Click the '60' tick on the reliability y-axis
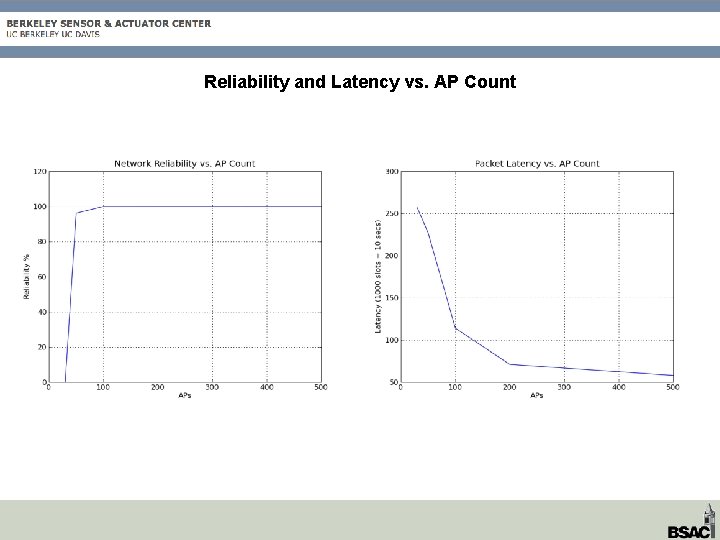 (42, 277)
